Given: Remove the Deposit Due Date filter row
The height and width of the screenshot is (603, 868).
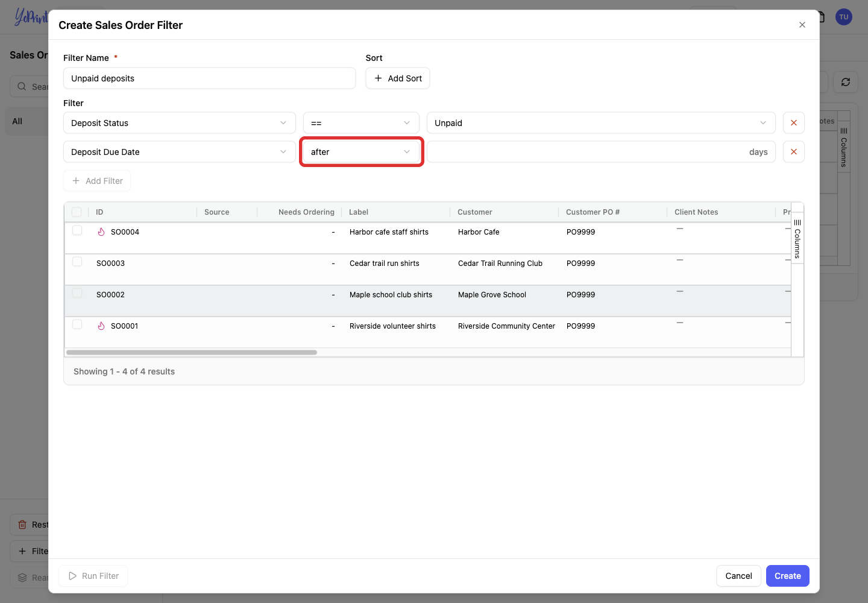Looking at the screenshot, I should (x=794, y=152).
